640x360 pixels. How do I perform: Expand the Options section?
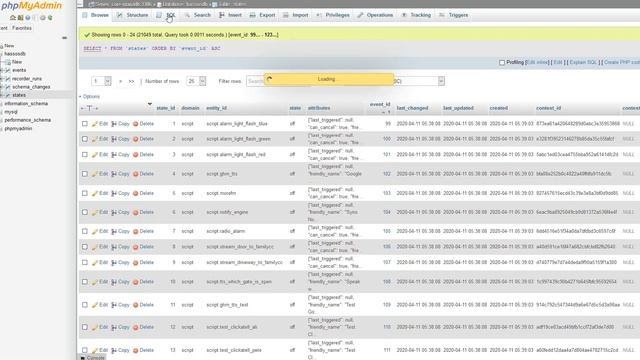point(89,97)
